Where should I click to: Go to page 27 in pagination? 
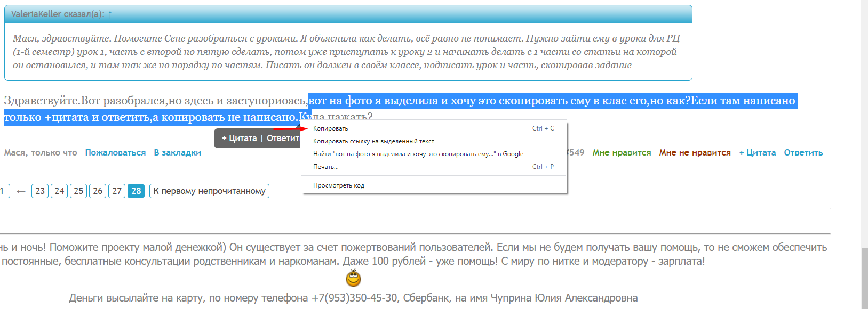point(117,191)
